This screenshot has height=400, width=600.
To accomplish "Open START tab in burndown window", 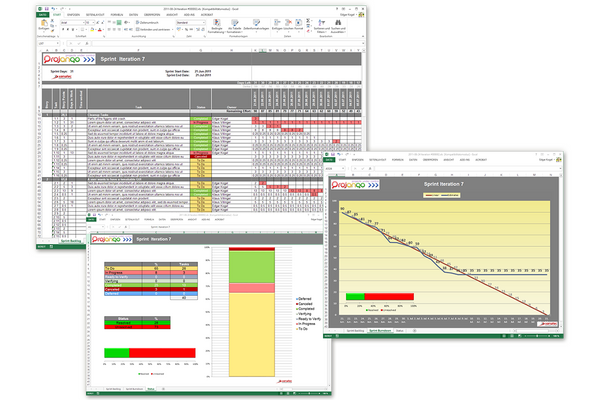I will tap(342, 160).
